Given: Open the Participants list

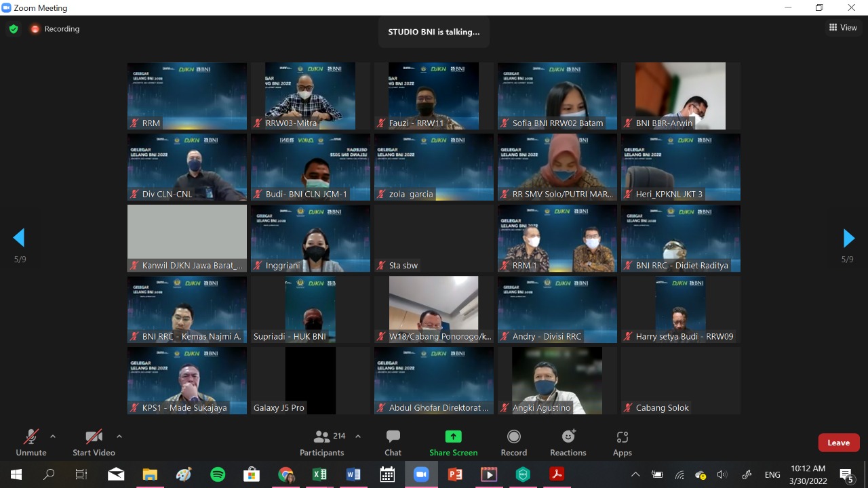Looking at the screenshot, I should click(x=322, y=443).
